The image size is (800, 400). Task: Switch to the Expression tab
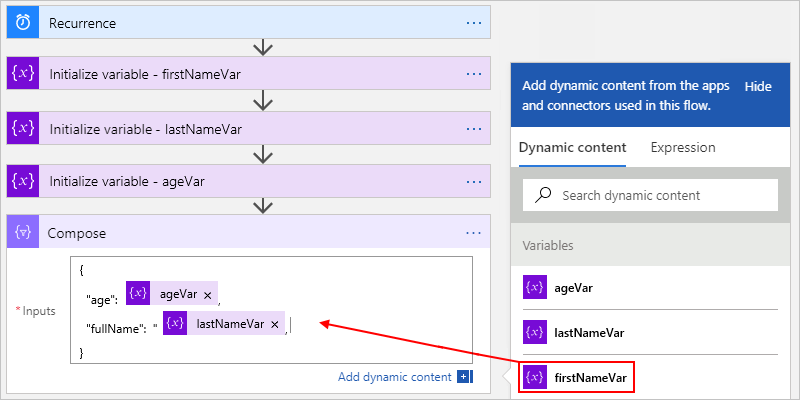click(x=683, y=147)
